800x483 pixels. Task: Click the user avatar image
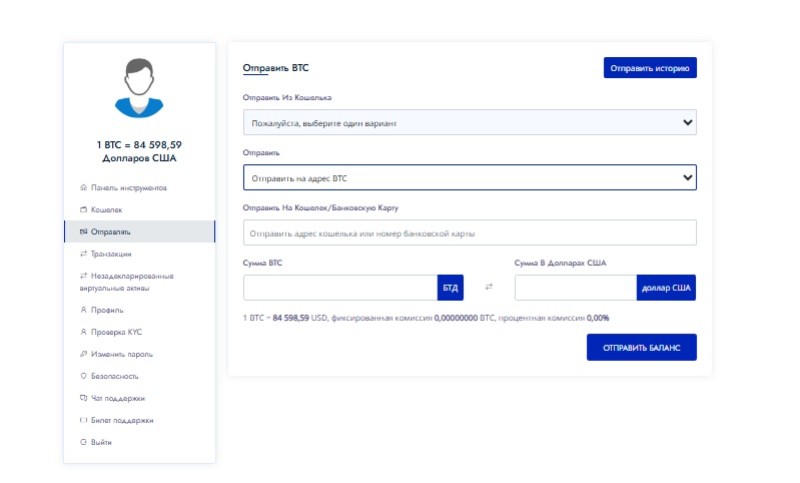[139, 88]
